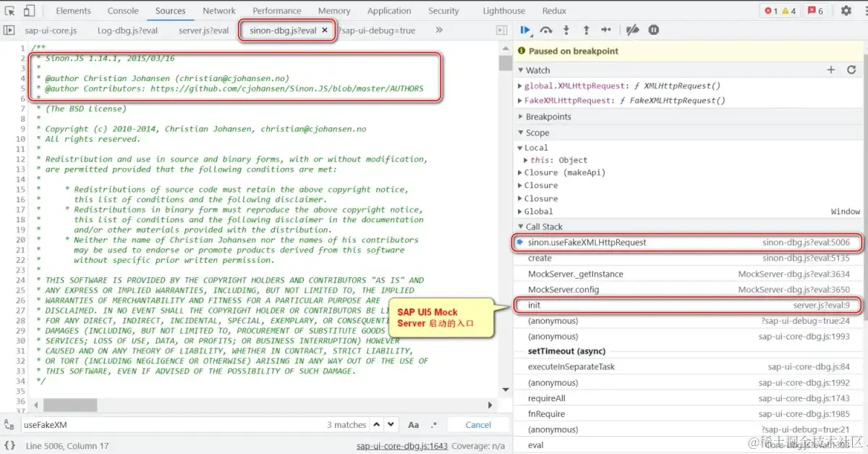Expand global.XMLHttpRequest watch entry
Viewport: 868px width, 454px height.
(520, 85)
